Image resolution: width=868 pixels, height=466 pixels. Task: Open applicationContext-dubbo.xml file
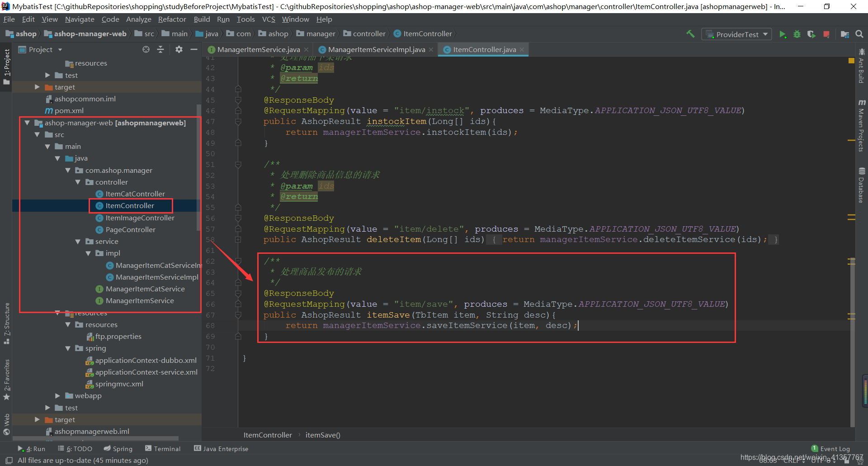(x=146, y=361)
